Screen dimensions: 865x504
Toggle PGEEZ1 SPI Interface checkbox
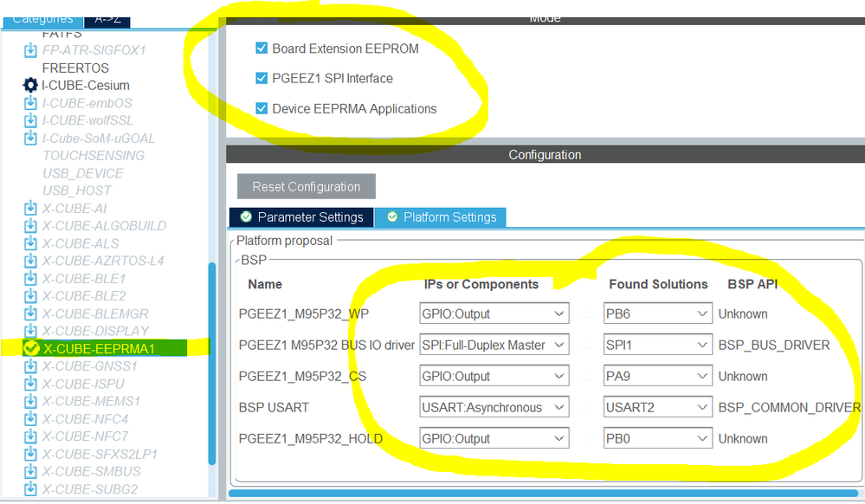tap(261, 78)
